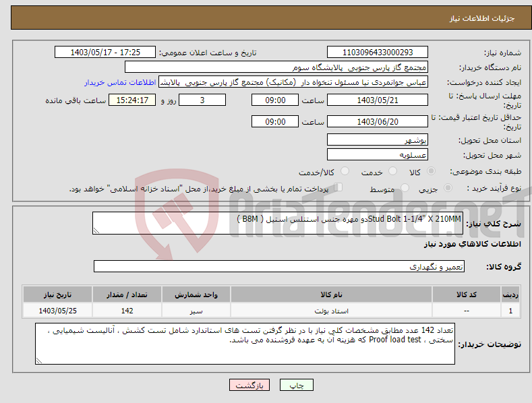Screen dimensions: 532x403
Task: Click the need number field 1103096433000293
Action: click(x=378, y=53)
